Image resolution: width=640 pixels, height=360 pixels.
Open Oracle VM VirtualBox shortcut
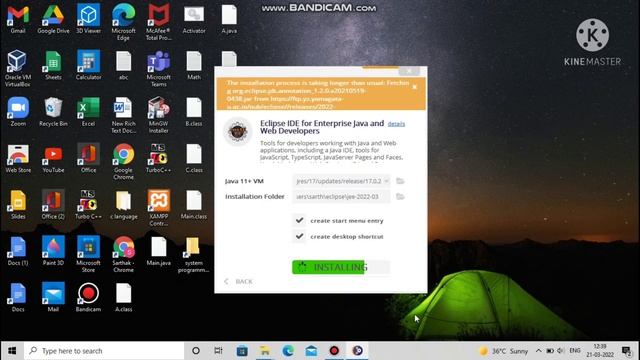(x=18, y=69)
